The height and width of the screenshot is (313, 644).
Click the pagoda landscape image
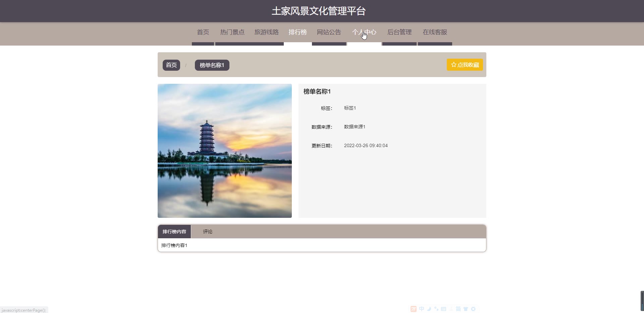coord(225,151)
